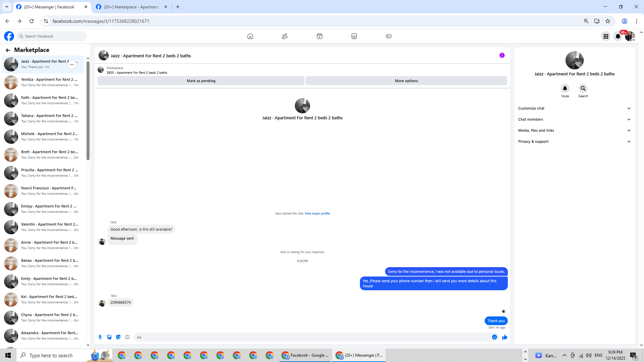Switch to the Marketplace Apartment browser tab

point(131,7)
